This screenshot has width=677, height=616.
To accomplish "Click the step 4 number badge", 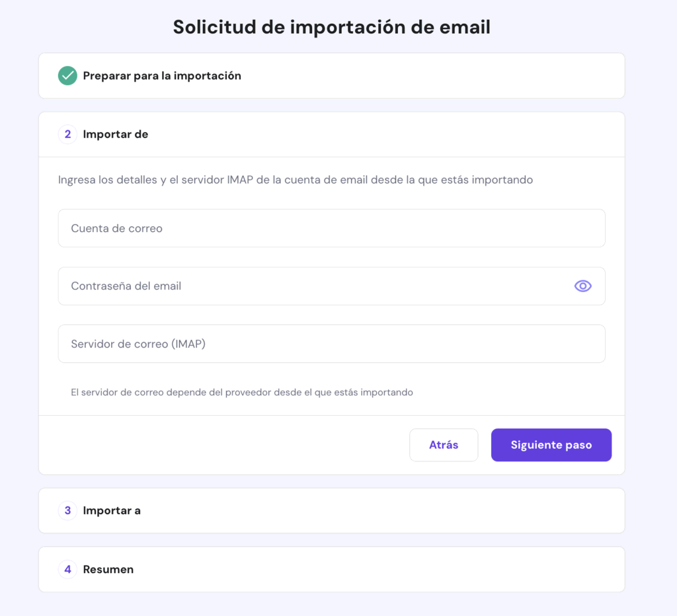I will click(67, 569).
